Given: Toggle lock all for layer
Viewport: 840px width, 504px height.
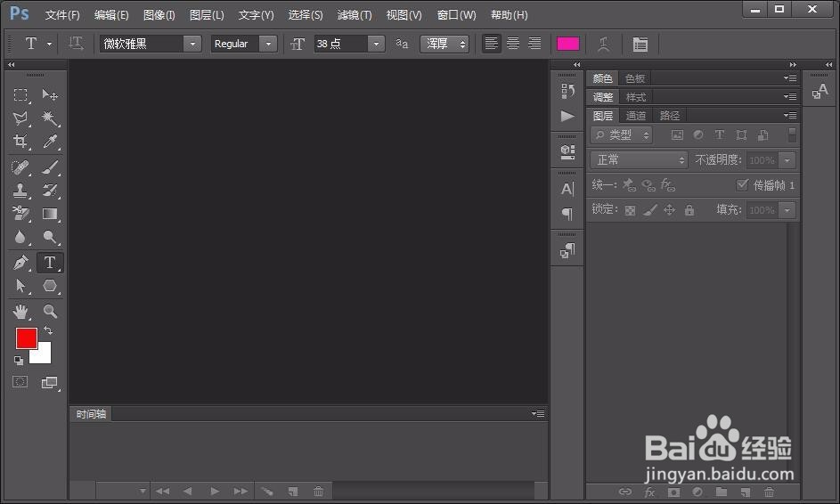Looking at the screenshot, I should (x=689, y=210).
